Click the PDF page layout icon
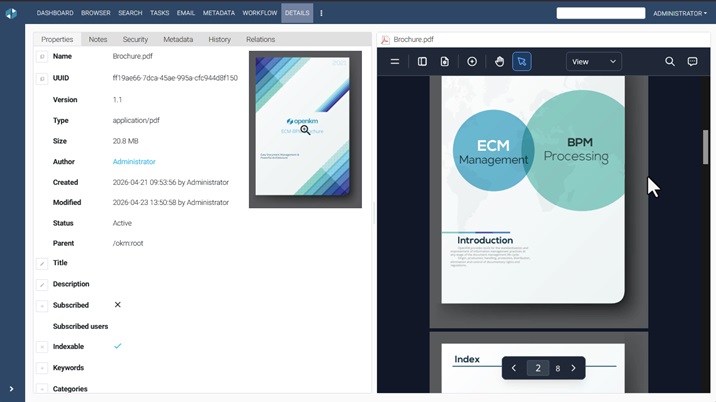 click(445, 61)
